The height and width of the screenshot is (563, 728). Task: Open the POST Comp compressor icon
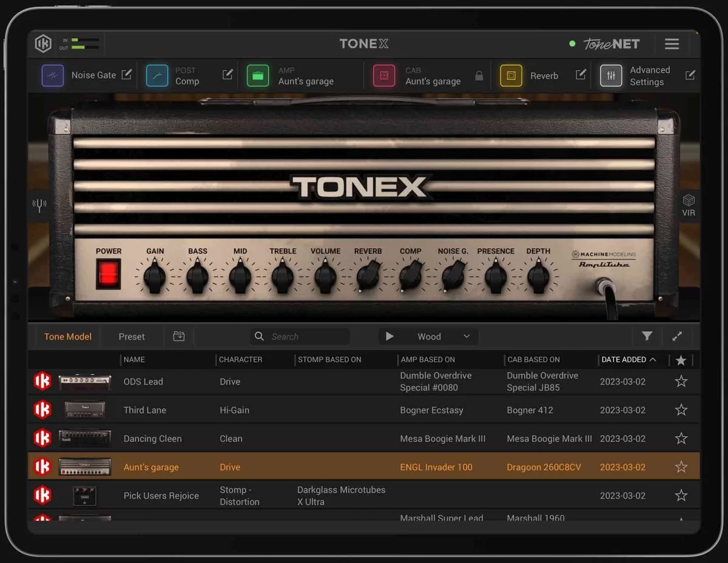click(x=157, y=75)
